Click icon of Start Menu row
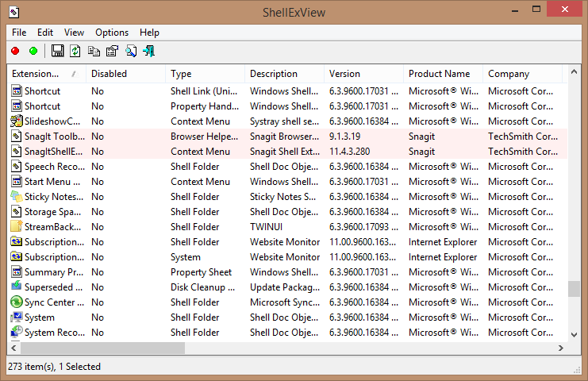588x381 pixels. pos(17,182)
